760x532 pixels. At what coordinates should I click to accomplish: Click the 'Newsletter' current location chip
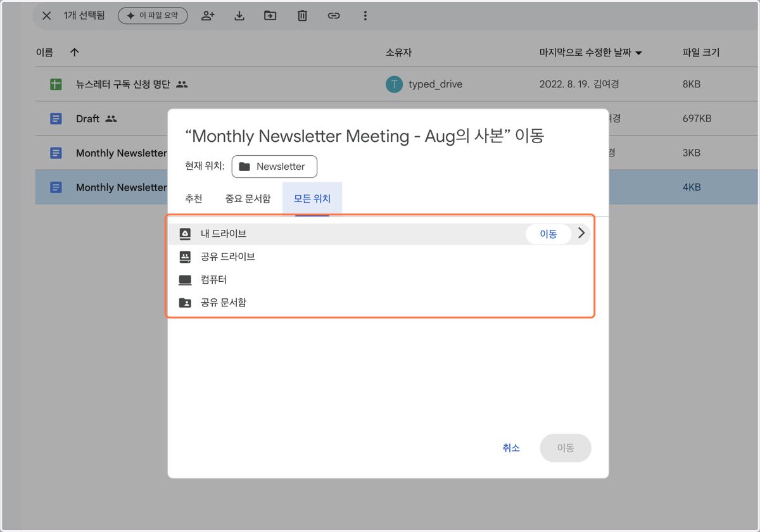[274, 167]
